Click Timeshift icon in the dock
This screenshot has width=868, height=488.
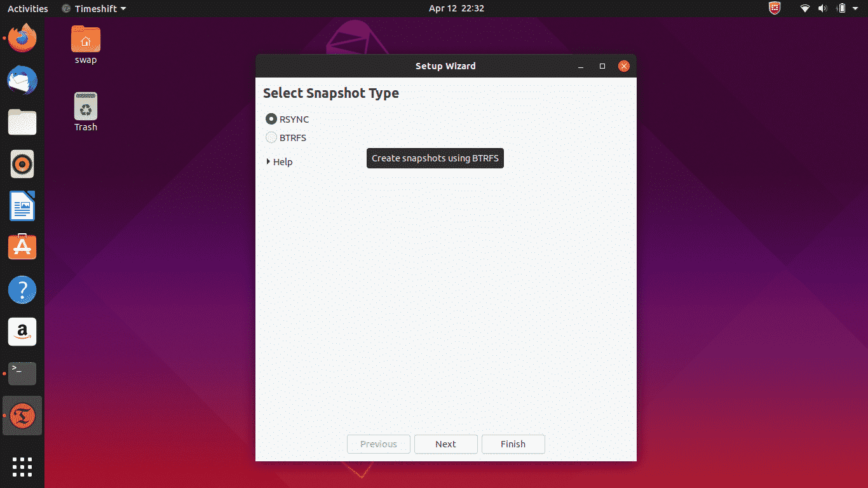click(22, 416)
